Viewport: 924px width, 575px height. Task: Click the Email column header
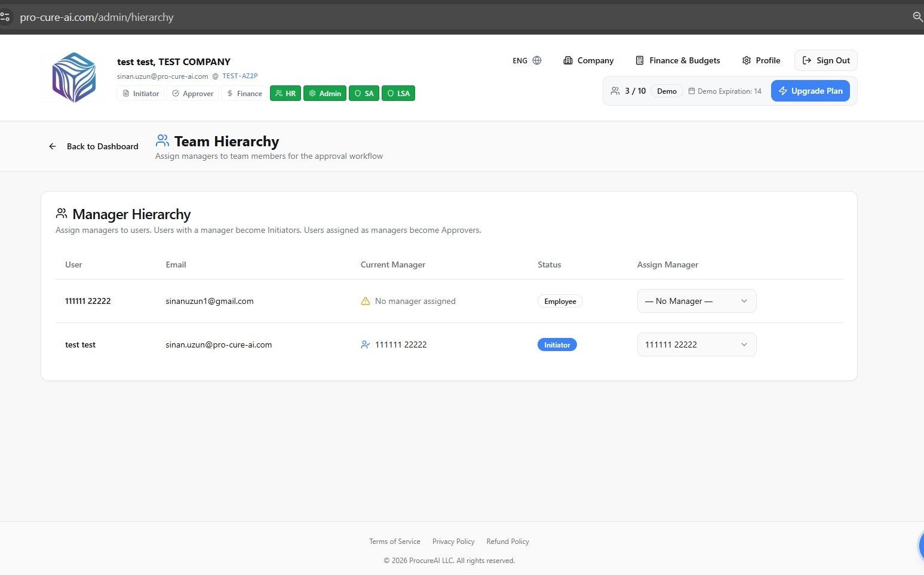click(x=176, y=265)
